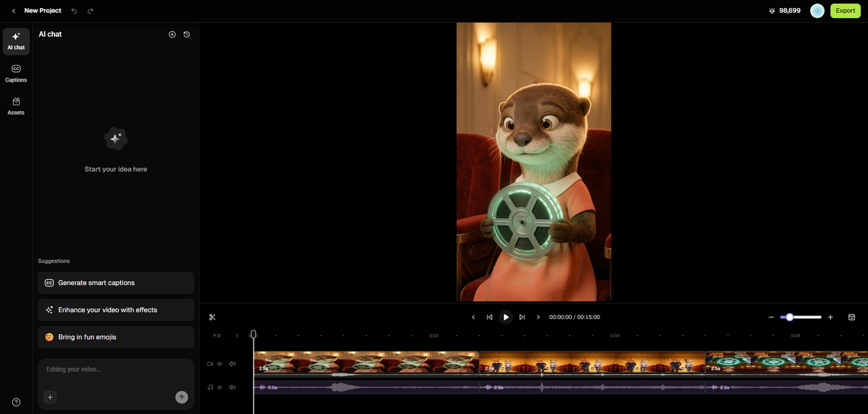Mute the video track audio
Image resolution: width=868 pixels, height=414 pixels.
tap(233, 364)
